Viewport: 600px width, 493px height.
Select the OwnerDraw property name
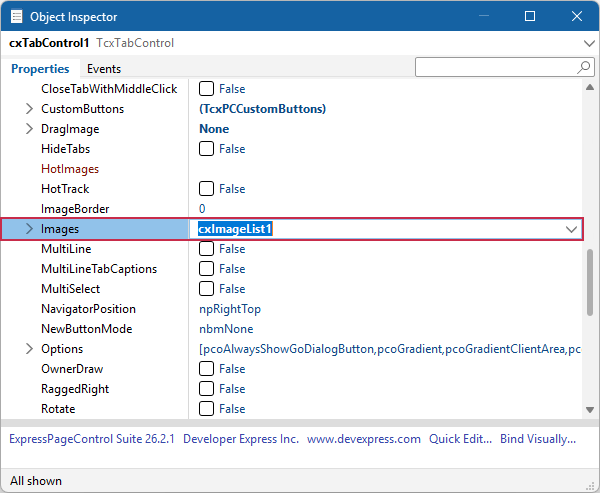tap(72, 369)
